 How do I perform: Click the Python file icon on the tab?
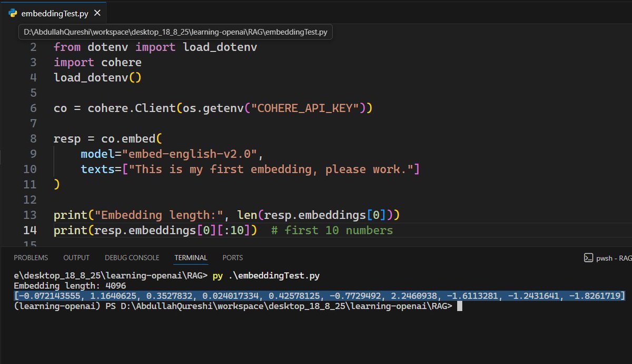13,13
